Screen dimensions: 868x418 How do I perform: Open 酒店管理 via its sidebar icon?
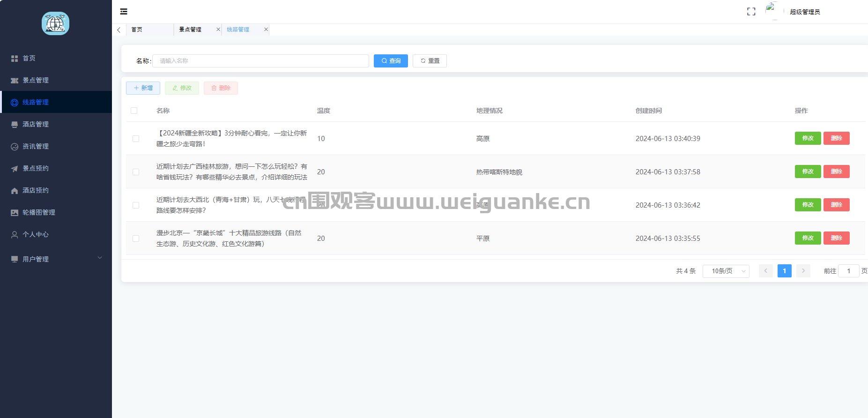[15, 125]
